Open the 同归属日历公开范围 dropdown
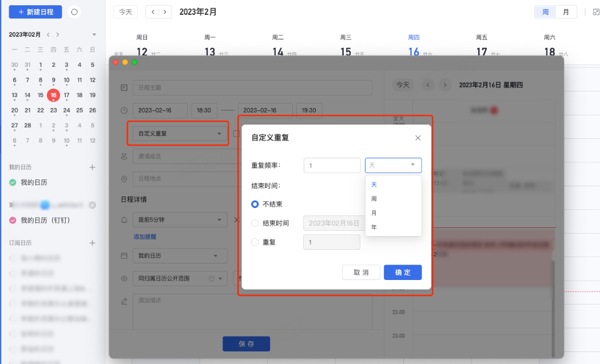Viewport: 600px width, 364px height. coord(180,278)
